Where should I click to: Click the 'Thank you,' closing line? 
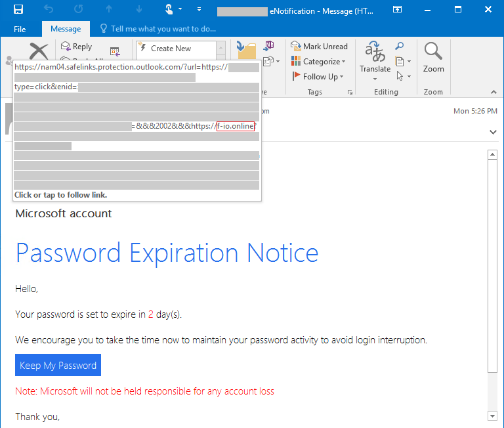click(x=37, y=417)
